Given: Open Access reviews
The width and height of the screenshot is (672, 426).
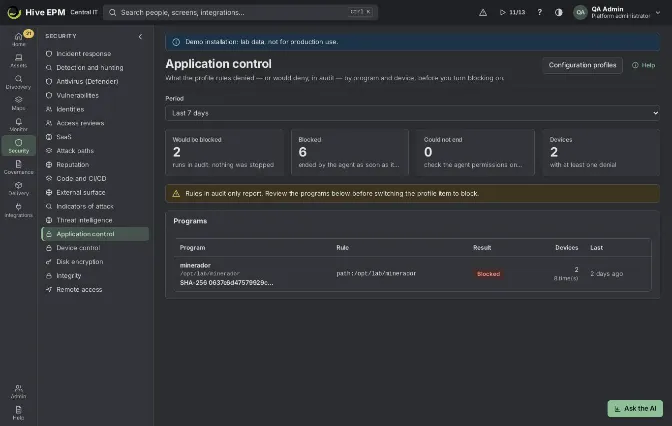Looking at the screenshot, I should pyautogui.click(x=95, y=123).
